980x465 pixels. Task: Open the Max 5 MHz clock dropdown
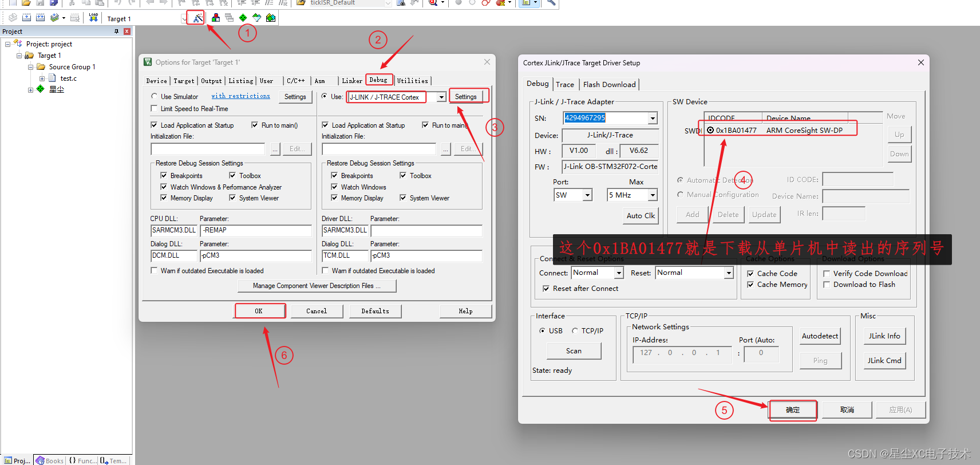[653, 195]
